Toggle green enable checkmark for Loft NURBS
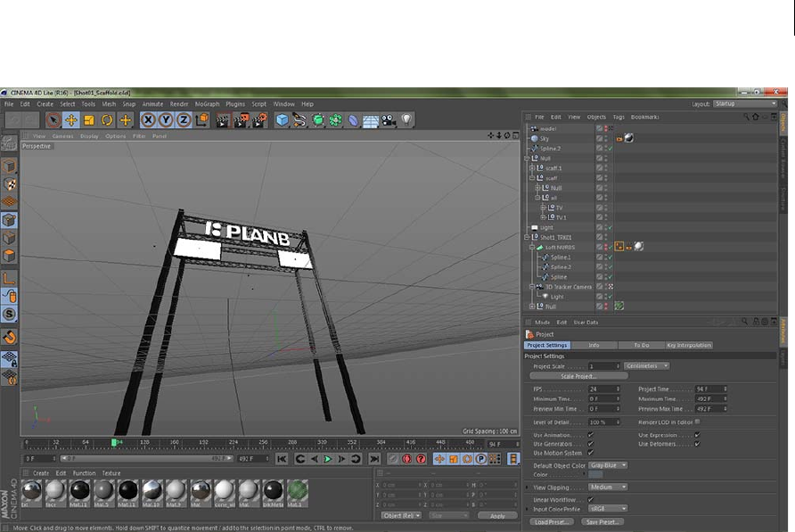This screenshot has width=795, height=532. point(611,247)
